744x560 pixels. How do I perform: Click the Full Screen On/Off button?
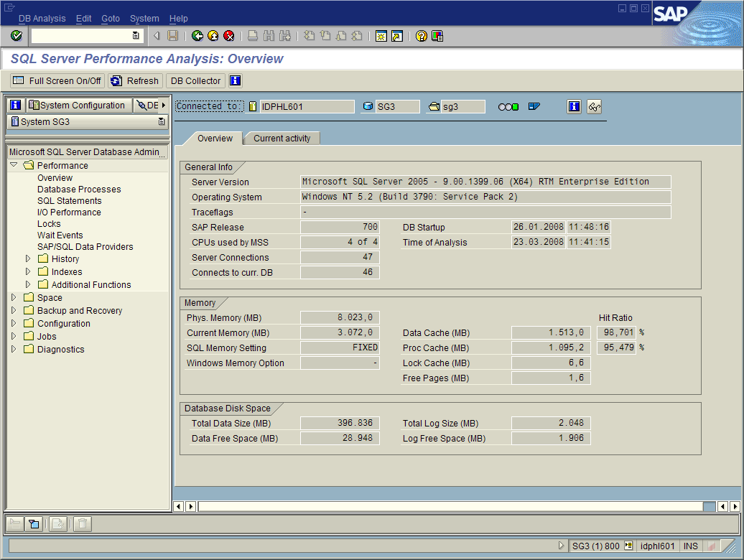(x=57, y=80)
